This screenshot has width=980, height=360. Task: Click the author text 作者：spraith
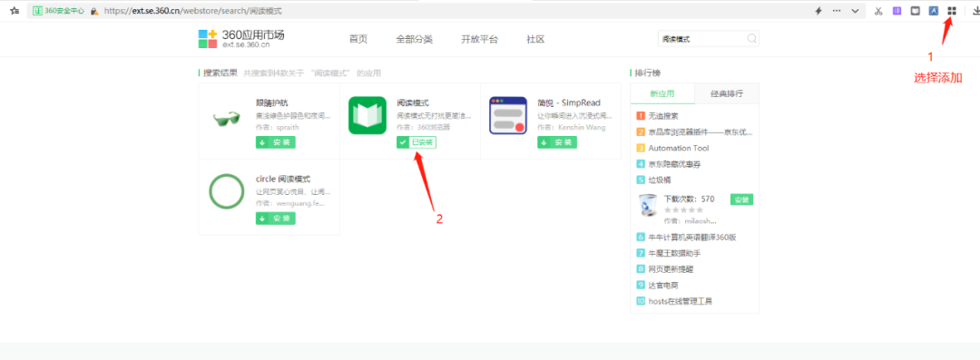278,128
